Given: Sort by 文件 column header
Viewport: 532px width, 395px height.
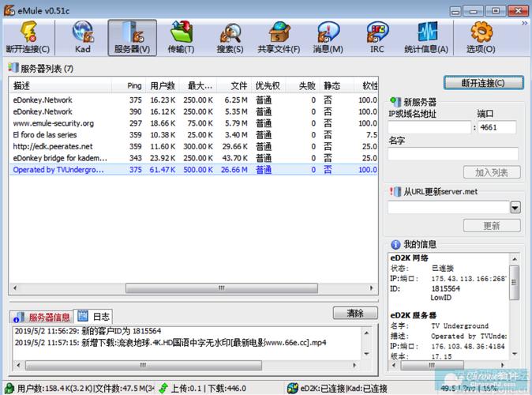Looking at the screenshot, I should click(234, 85).
